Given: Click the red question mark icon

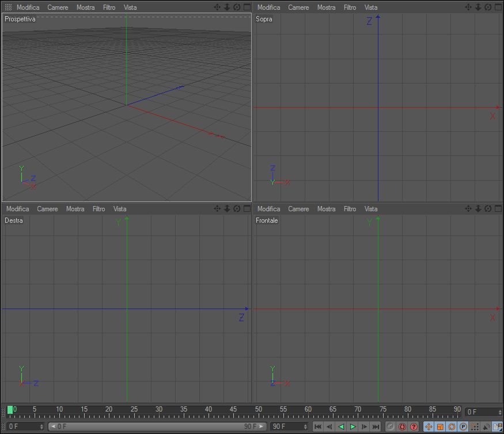Looking at the screenshot, I should (414, 427).
